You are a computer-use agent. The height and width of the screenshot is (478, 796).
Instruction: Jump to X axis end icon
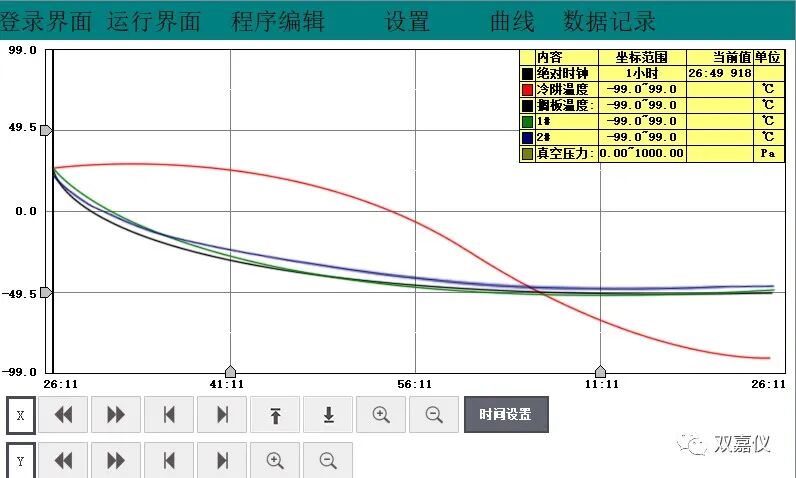click(x=222, y=415)
